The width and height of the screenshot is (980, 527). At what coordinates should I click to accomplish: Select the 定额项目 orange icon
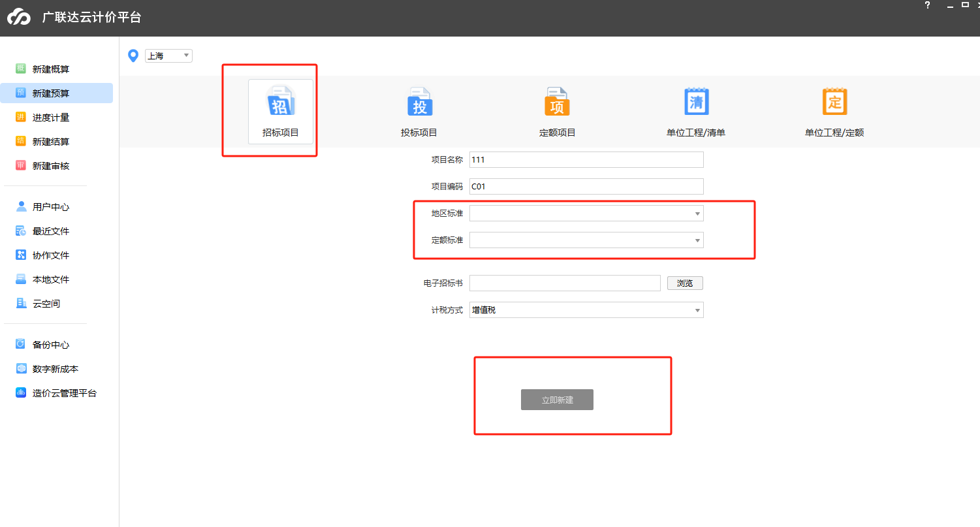point(557,102)
